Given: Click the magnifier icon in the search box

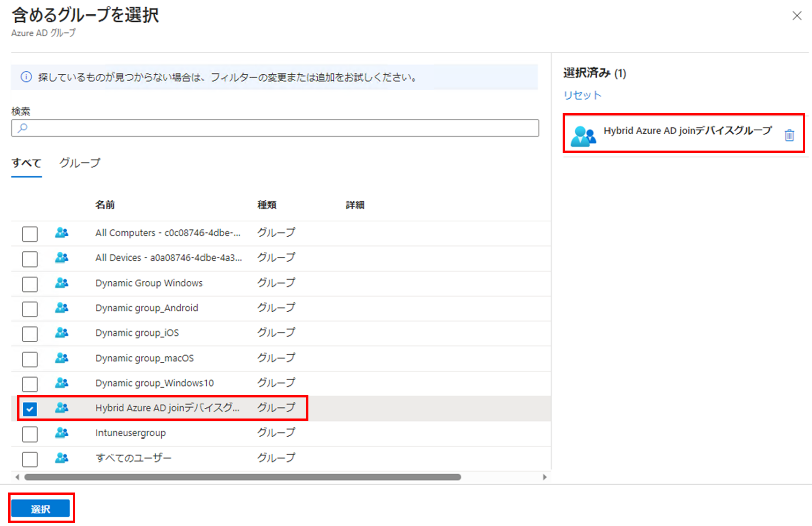Looking at the screenshot, I should [x=23, y=128].
